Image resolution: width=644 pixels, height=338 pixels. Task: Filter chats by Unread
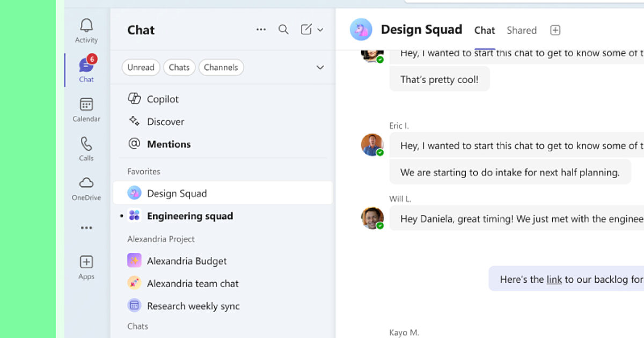coord(141,68)
